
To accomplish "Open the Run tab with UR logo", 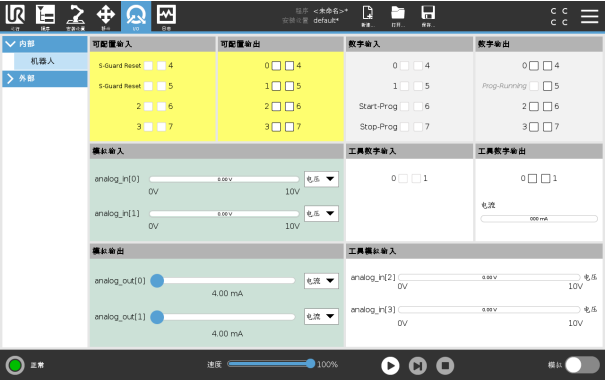I will click(15, 16).
